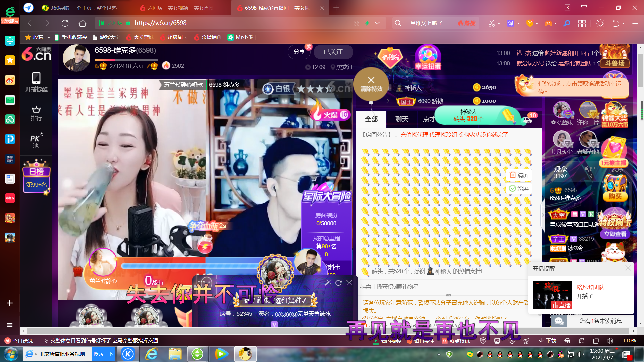644x362 pixels.
Task: Select the 管理 19 tab
Action: (589, 172)
